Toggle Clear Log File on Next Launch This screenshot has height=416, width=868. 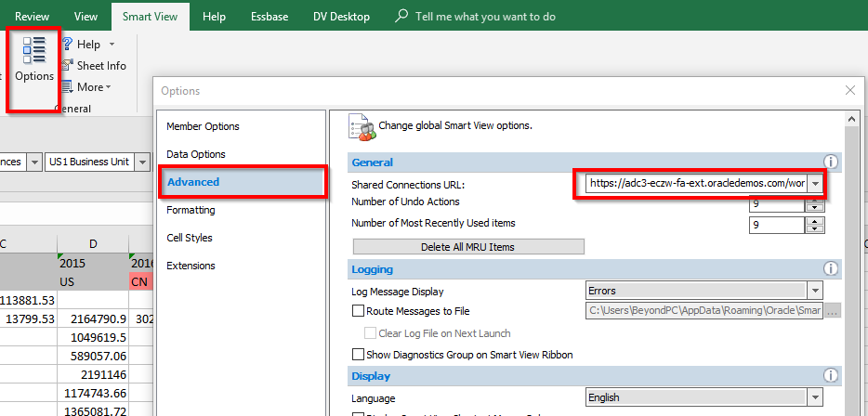pyautogui.click(x=370, y=333)
